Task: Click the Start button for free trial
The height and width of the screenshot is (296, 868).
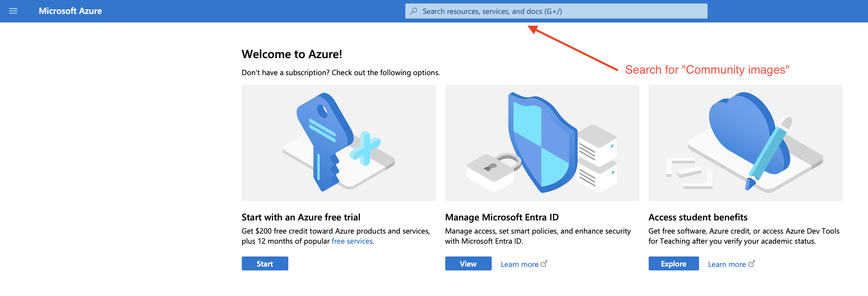Action: [x=265, y=264]
